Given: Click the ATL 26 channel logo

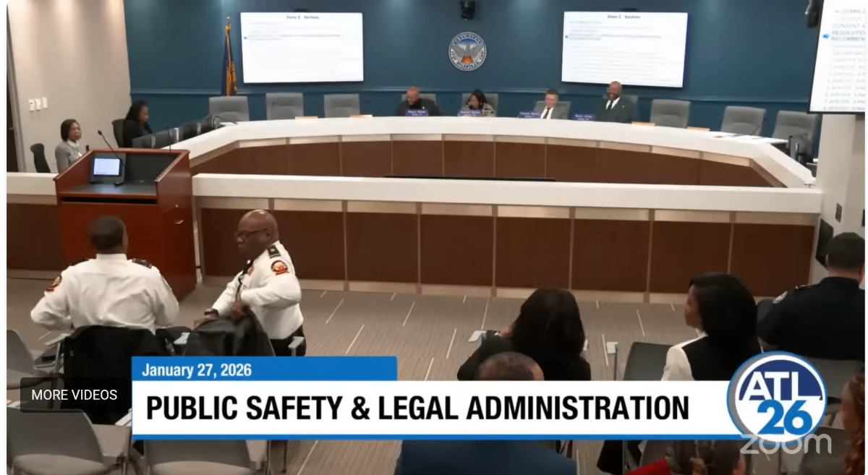Looking at the screenshot, I should (777, 396).
